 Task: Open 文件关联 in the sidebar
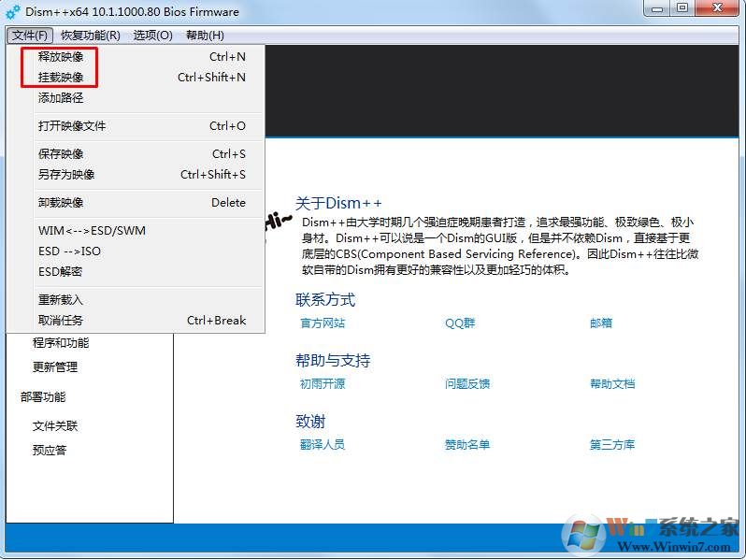tap(55, 426)
